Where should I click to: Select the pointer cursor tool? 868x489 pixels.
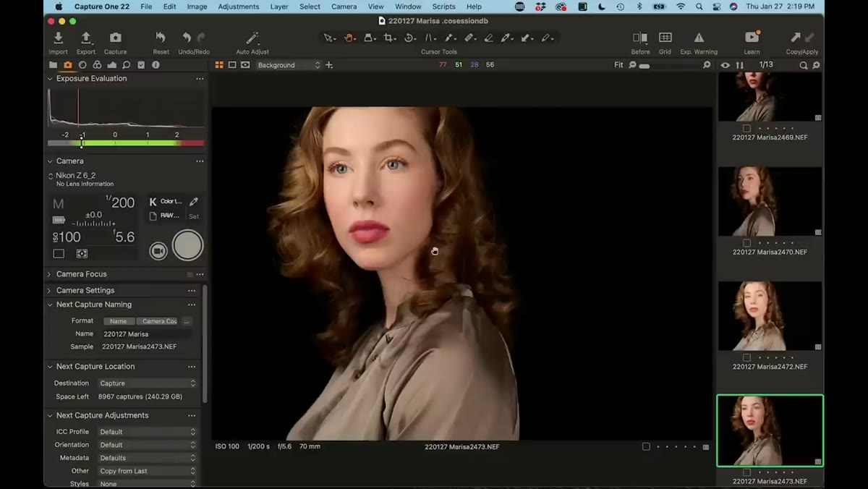click(329, 38)
